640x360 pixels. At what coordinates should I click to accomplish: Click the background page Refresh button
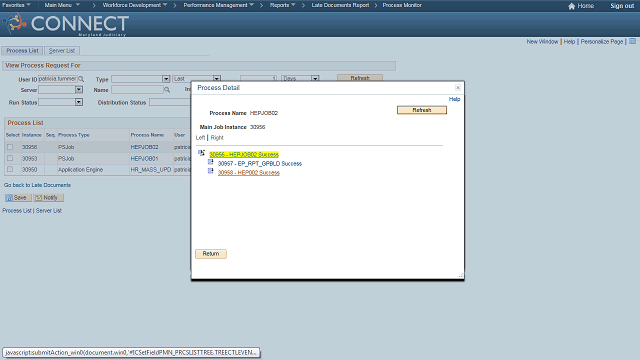[360, 78]
